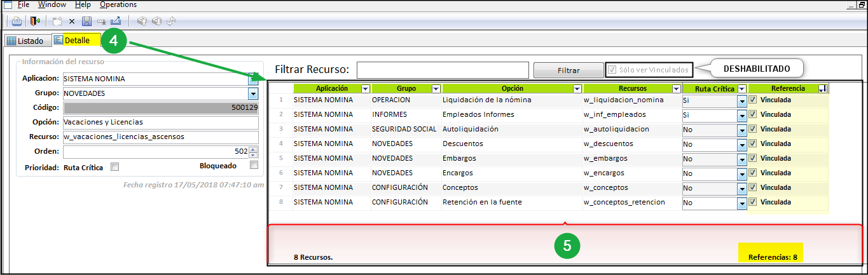Save using the floppy disk icon
868x275 pixels.
[86, 21]
